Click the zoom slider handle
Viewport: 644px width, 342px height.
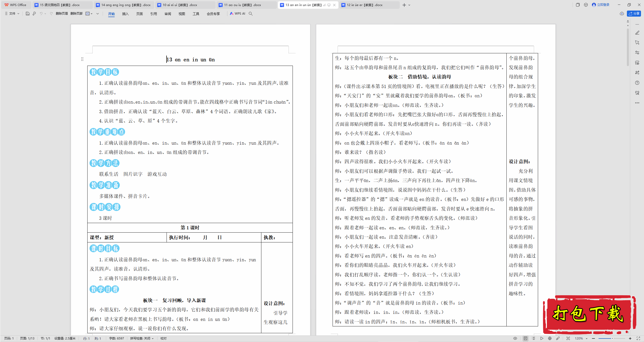coord(612,338)
